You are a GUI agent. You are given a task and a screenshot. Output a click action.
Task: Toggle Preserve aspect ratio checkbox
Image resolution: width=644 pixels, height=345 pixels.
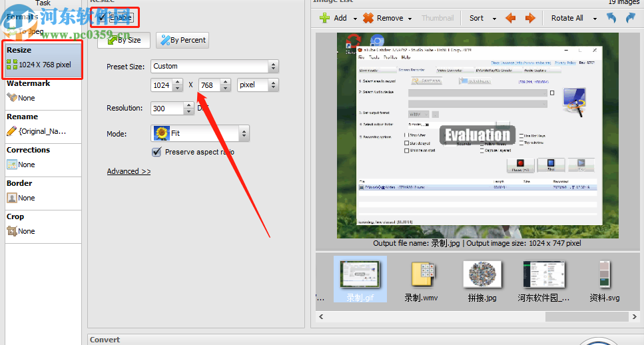pos(157,152)
